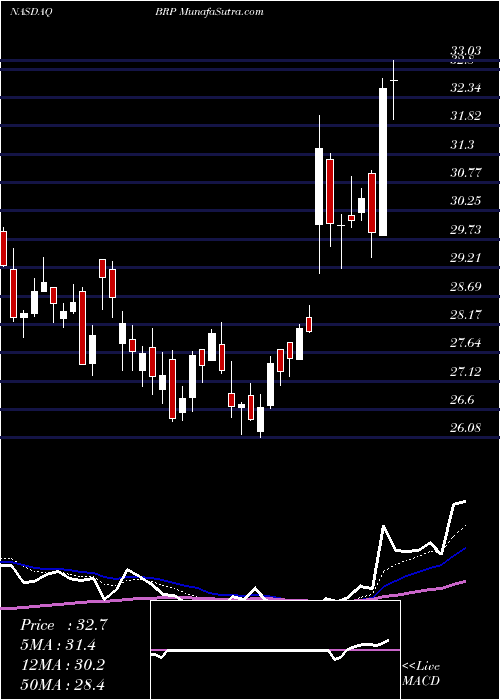Click the 32.34 price axis label
Screen dimensions: 500x700
[466, 88]
